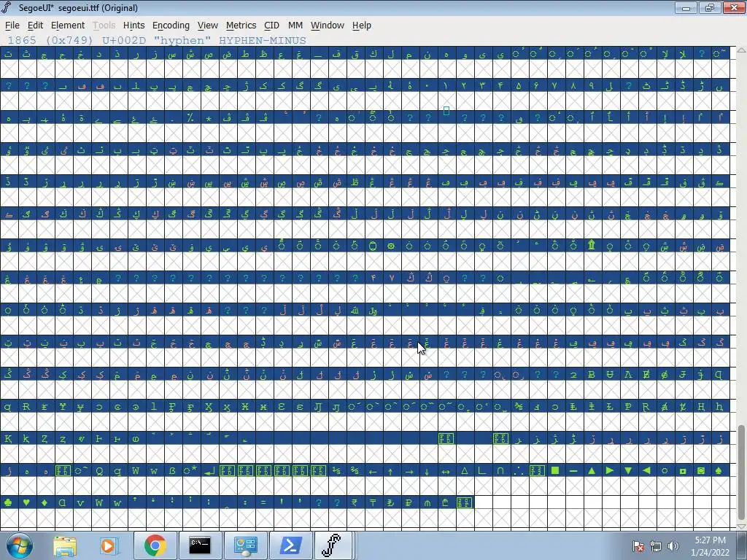This screenshot has height=560, width=747.
Task: Open the Encoding menu
Action: tap(171, 26)
